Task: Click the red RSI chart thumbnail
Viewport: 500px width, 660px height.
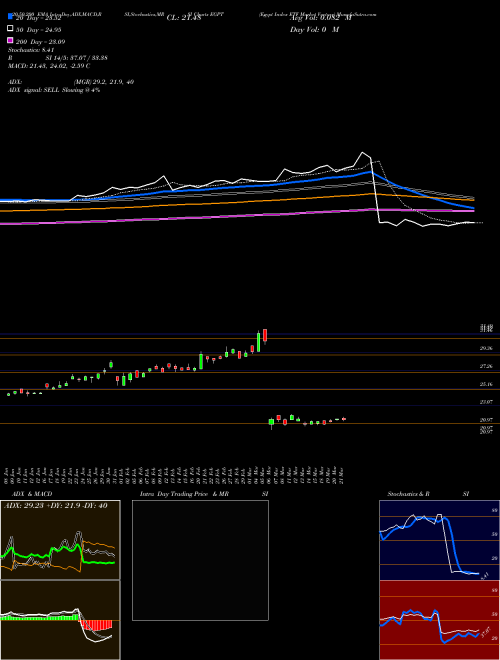Action: 439,620
